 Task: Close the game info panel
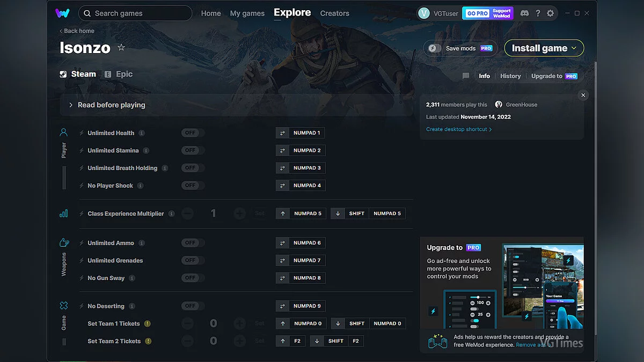point(583,95)
